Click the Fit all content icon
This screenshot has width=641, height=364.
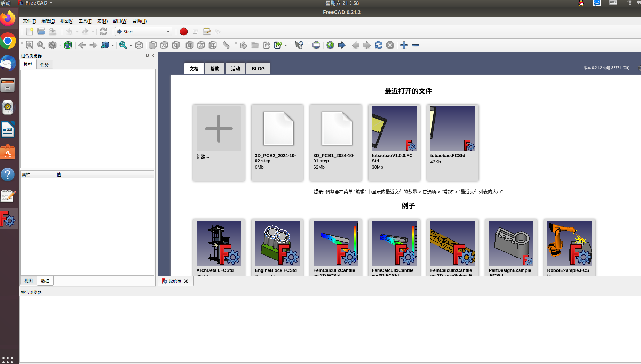pyautogui.click(x=30, y=45)
